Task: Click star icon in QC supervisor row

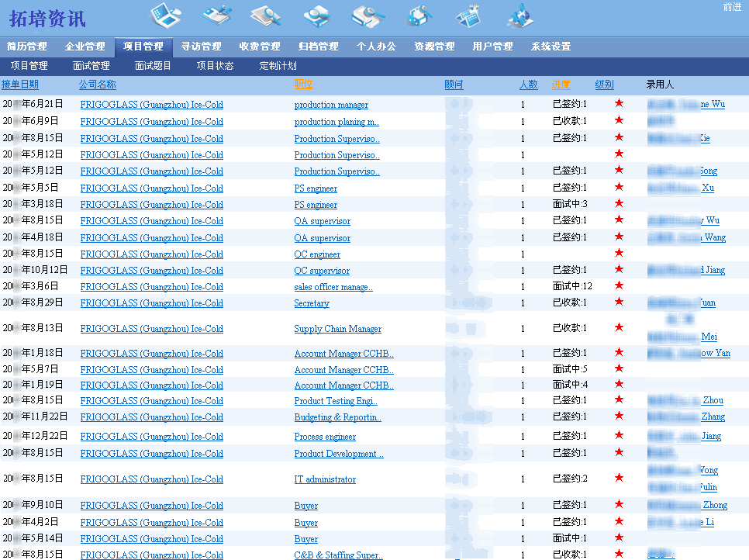Action: click(619, 269)
